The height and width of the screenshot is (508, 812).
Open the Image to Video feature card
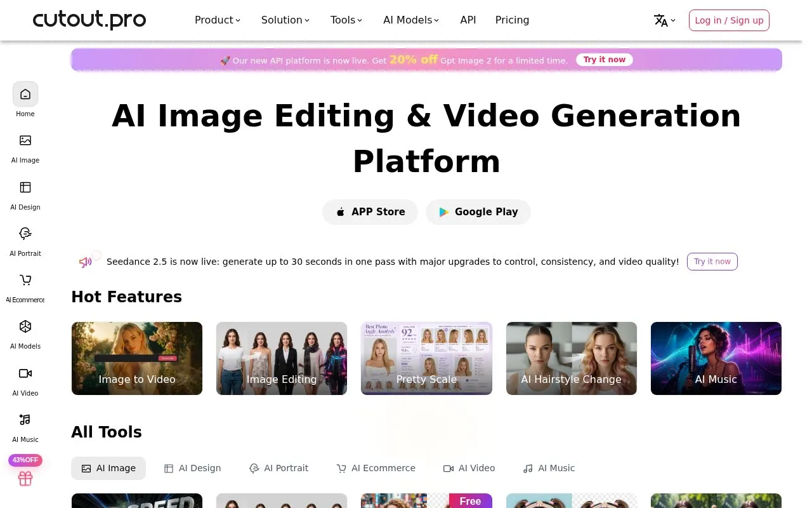pos(137,358)
